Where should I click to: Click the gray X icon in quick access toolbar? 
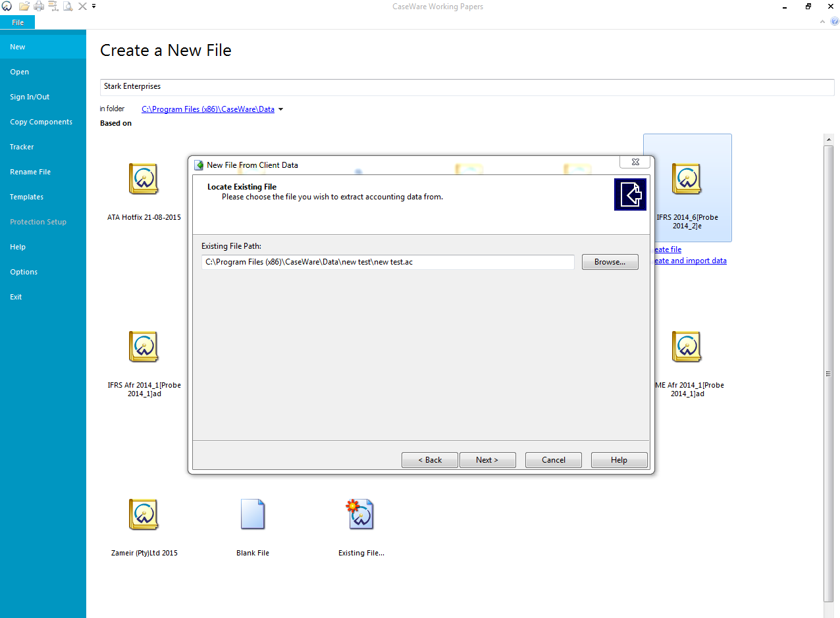(82, 7)
